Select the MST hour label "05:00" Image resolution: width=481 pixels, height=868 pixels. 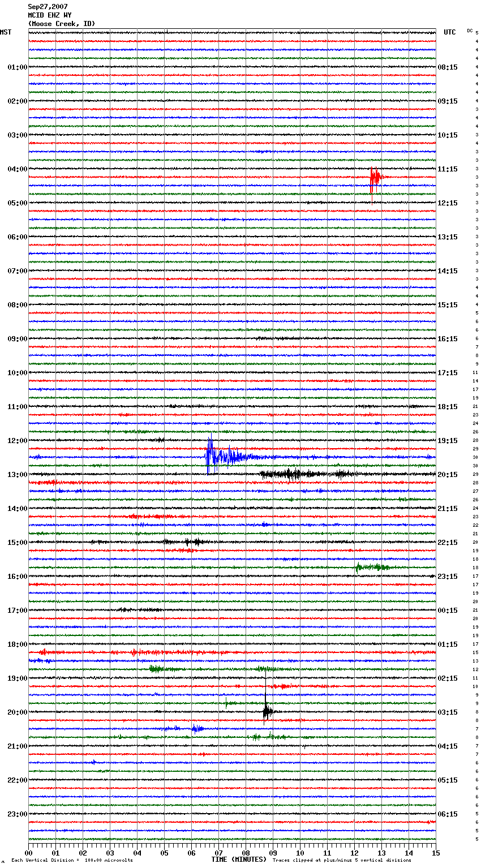(18, 203)
